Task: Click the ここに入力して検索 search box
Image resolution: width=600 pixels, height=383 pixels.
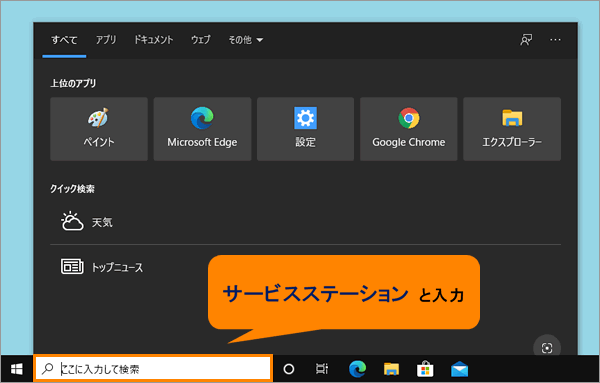Action: pos(153,368)
